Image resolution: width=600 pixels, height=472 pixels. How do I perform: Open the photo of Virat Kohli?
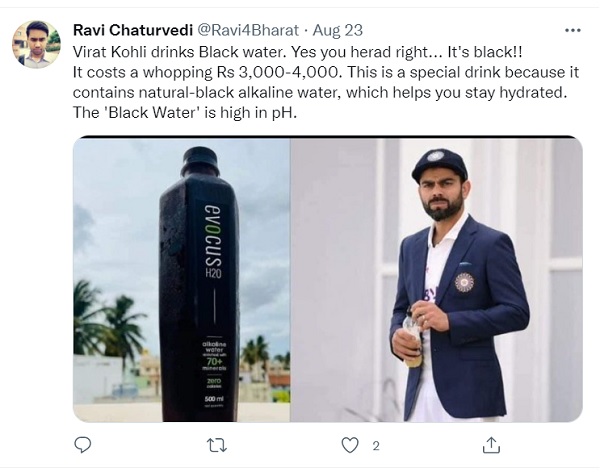(x=437, y=279)
